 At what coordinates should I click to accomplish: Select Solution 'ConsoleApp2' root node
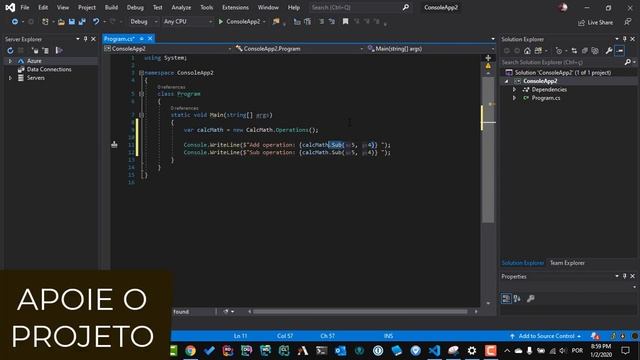click(x=563, y=73)
